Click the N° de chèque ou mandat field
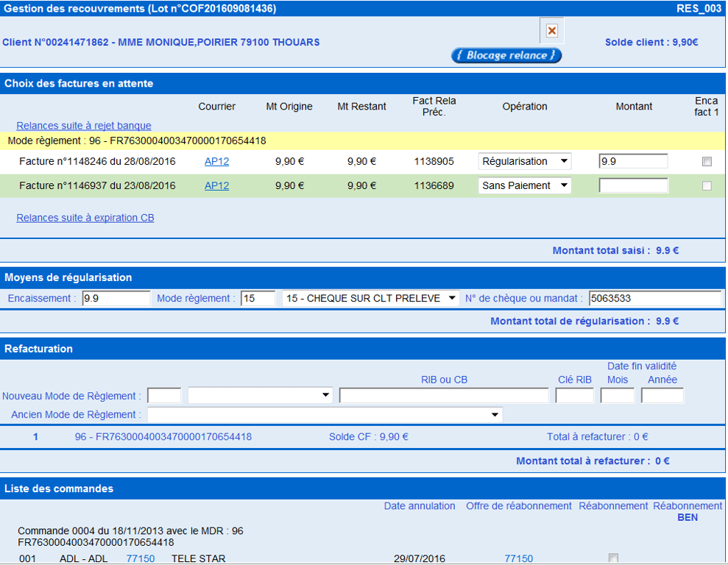This screenshot has height=565, width=728. pos(654,299)
